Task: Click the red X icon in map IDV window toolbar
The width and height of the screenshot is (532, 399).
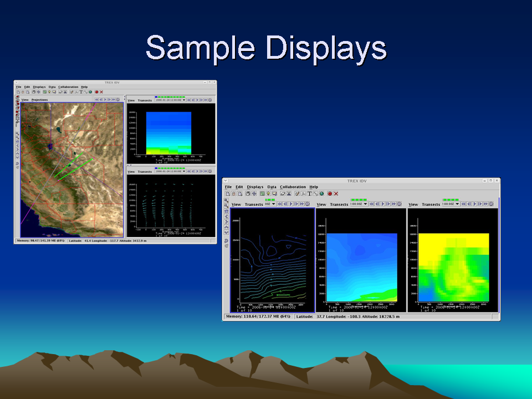Action: click(101, 92)
